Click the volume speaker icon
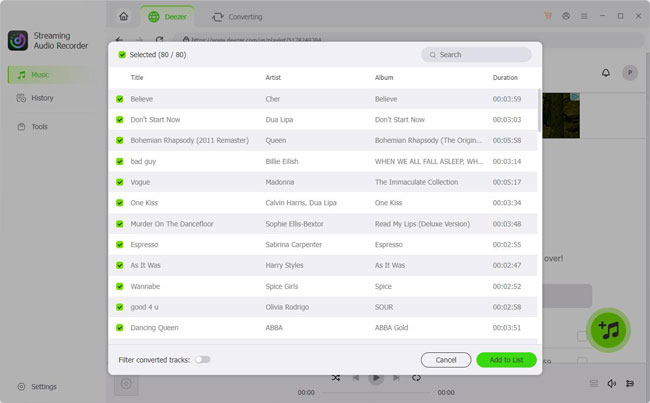 coord(611,384)
